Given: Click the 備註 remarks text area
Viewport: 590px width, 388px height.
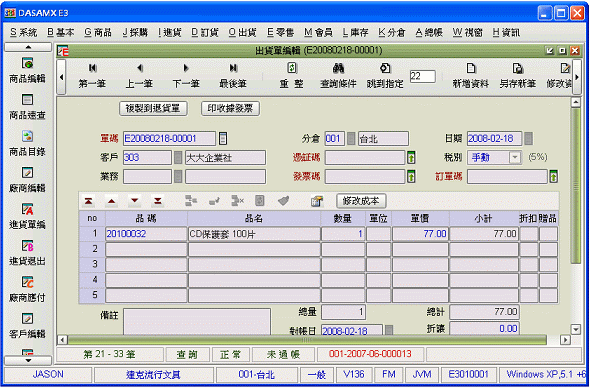Looking at the screenshot, I should [197, 322].
